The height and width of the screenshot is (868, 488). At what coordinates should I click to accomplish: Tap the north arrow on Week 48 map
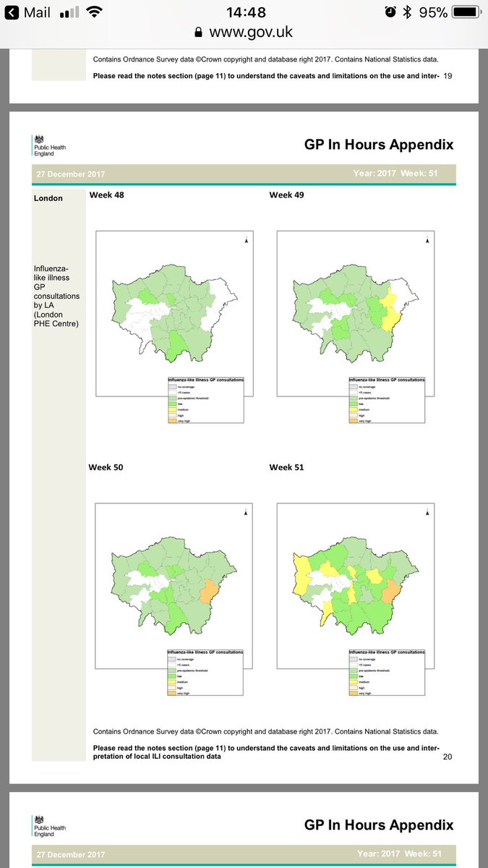(x=247, y=241)
